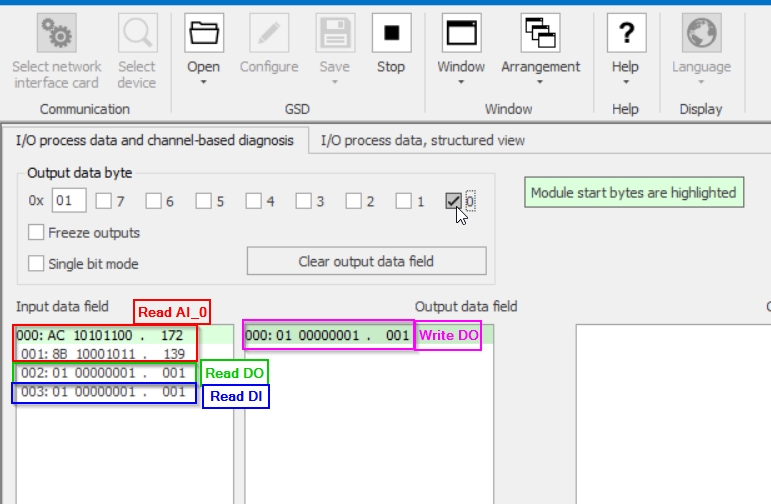Click the Select device magnifier icon
Image resolution: width=771 pixels, height=504 pixels.
pos(137,33)
